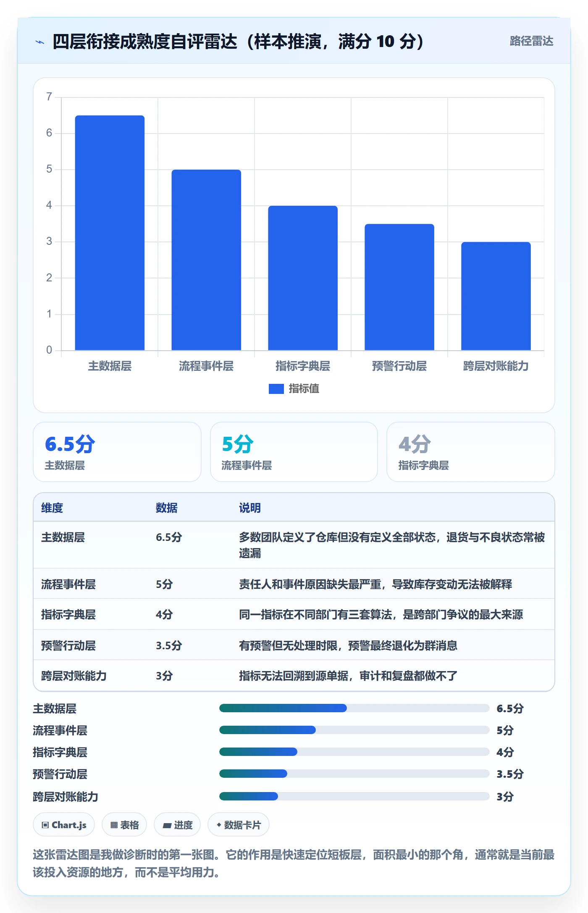Select the 指标字典层 table row cell

68,614
